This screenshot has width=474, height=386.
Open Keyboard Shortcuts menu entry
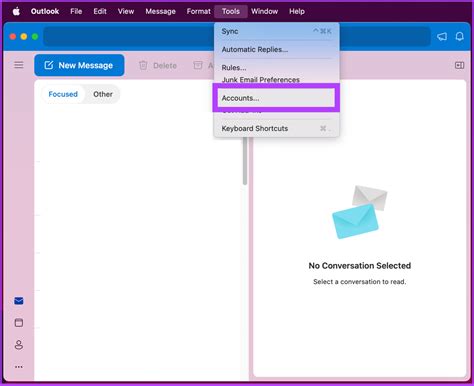click(276, 128)
